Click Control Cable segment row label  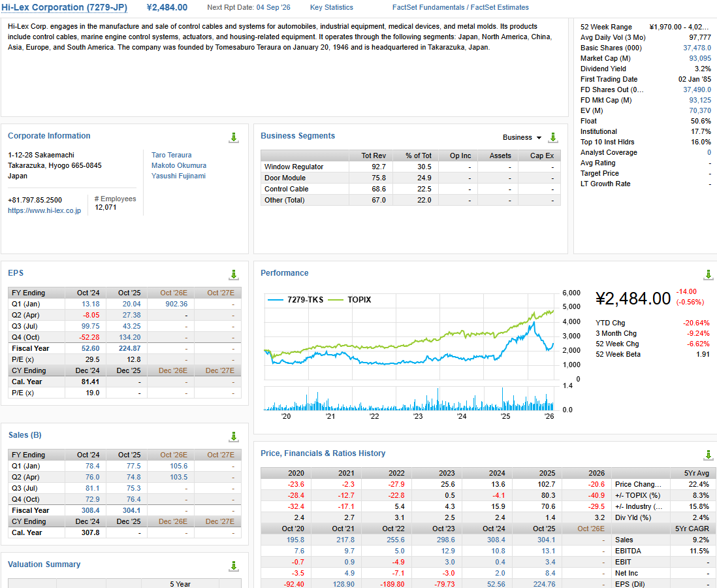[x=286, y=189]
